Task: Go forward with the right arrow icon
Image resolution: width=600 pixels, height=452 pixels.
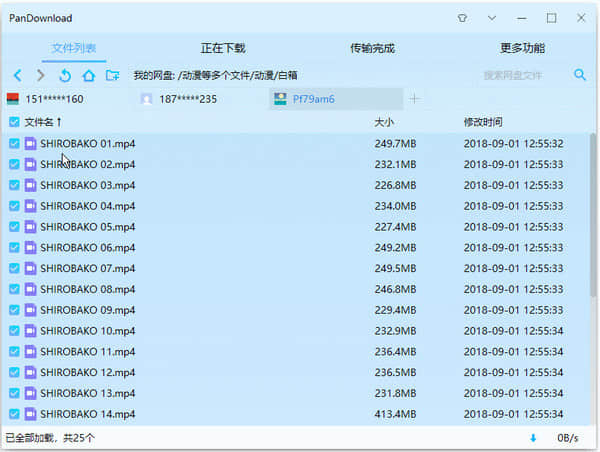Action: [x=41, y=75]
